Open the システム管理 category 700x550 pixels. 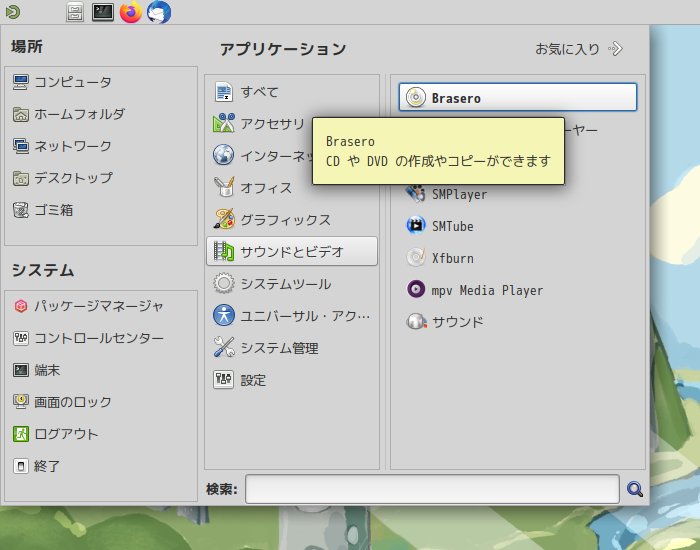[292, 348]
